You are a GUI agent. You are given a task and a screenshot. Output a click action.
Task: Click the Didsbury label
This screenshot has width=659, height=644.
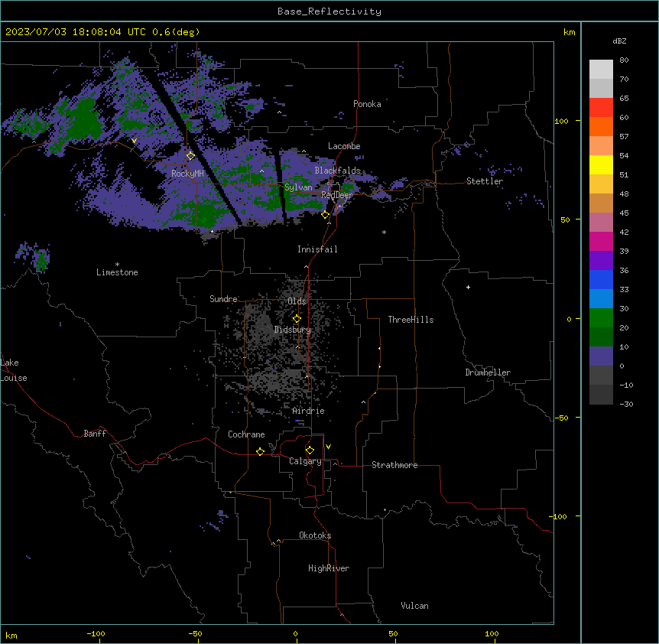(x=293, y=330)
